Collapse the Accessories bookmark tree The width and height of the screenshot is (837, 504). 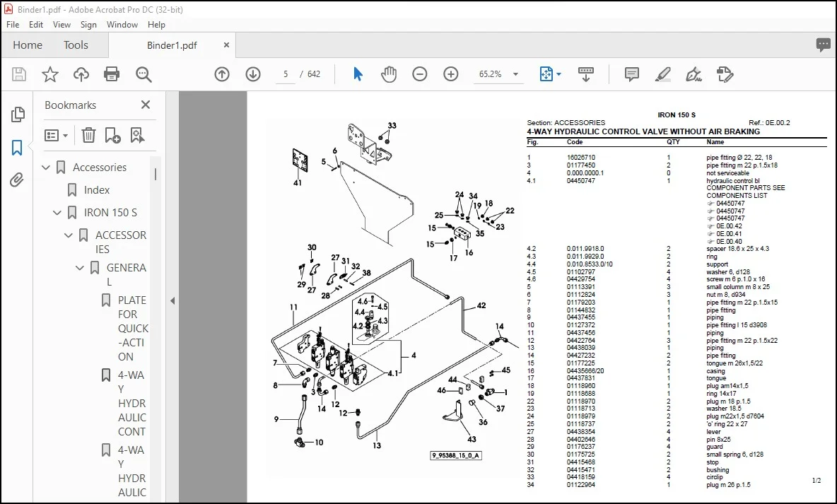click(46, 168)
